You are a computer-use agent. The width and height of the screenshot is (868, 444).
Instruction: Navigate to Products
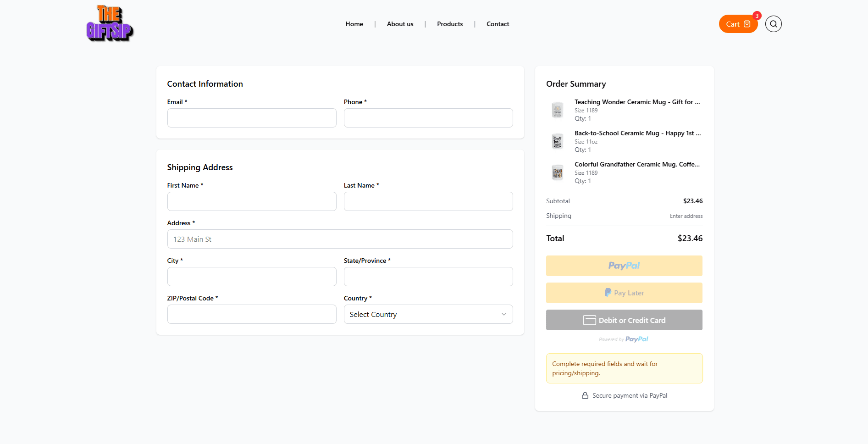coord(449,24)
